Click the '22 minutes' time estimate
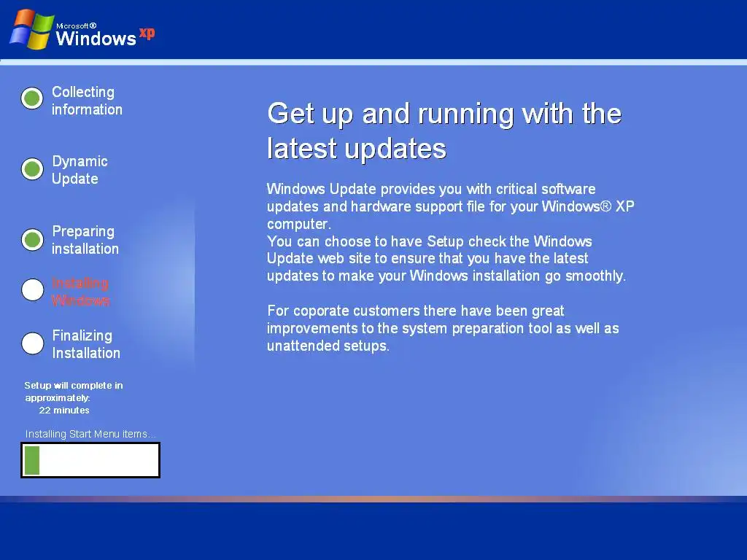The width and height of the screenshot is (747, 560). (64, 411)
